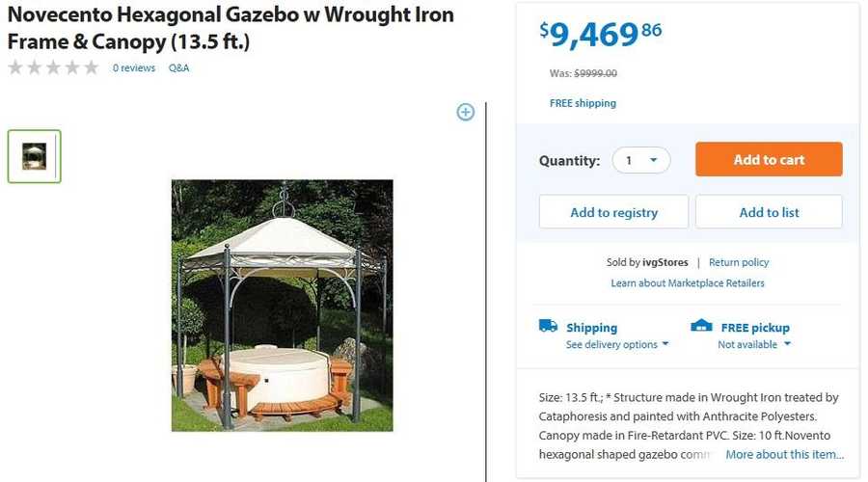Click the Novecento Hexagonal Gazebo product title

click(x=231, y=29)
